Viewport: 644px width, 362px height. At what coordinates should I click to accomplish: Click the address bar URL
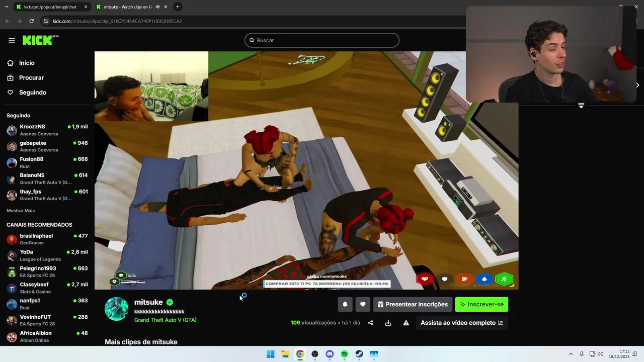click(x=117, y=21)
